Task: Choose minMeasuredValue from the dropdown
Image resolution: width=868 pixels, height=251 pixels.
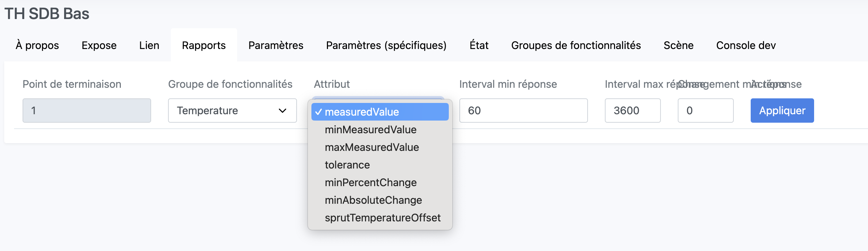Action: coord(371,130)
